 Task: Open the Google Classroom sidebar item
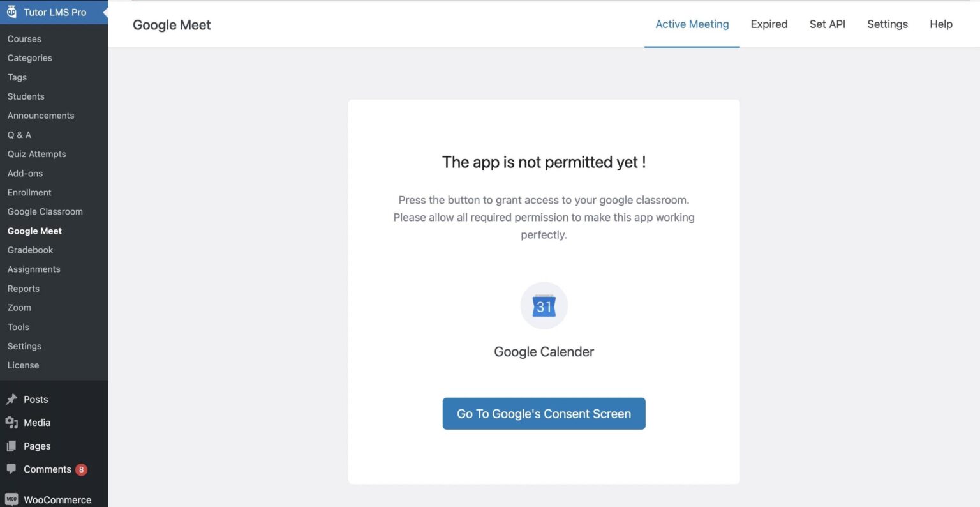(45, 211)
